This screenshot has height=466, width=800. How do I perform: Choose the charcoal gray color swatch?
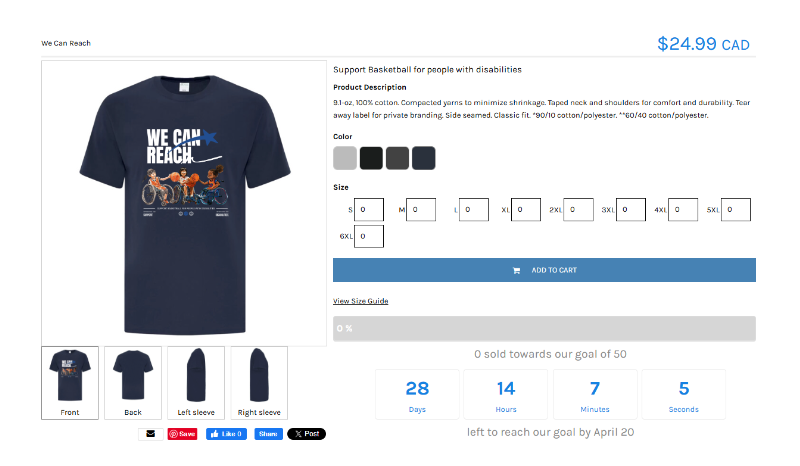(397, 158)
